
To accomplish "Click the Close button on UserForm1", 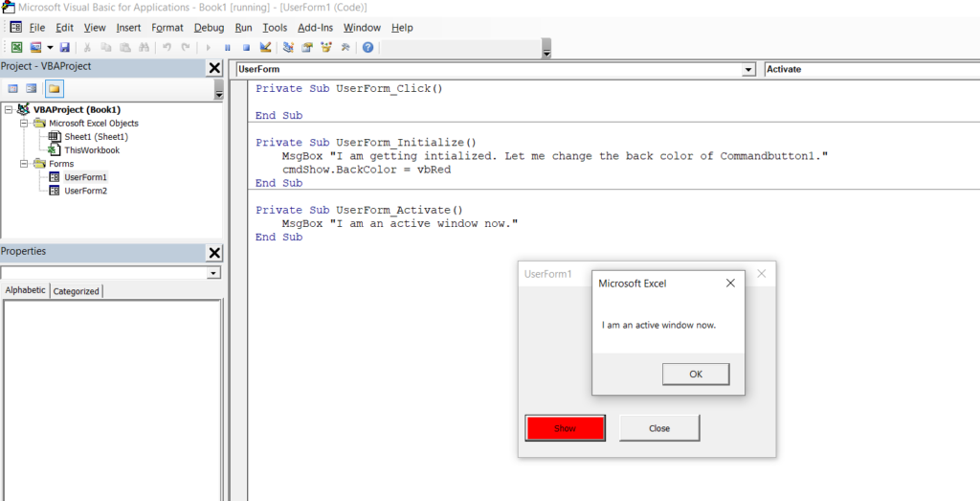I will 659,428.
